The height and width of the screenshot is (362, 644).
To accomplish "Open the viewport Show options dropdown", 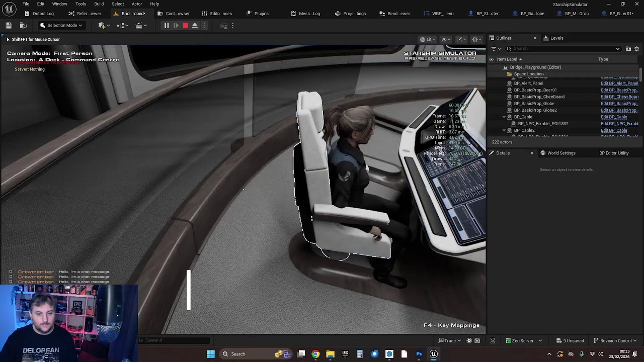I will [x=445, y=39].
